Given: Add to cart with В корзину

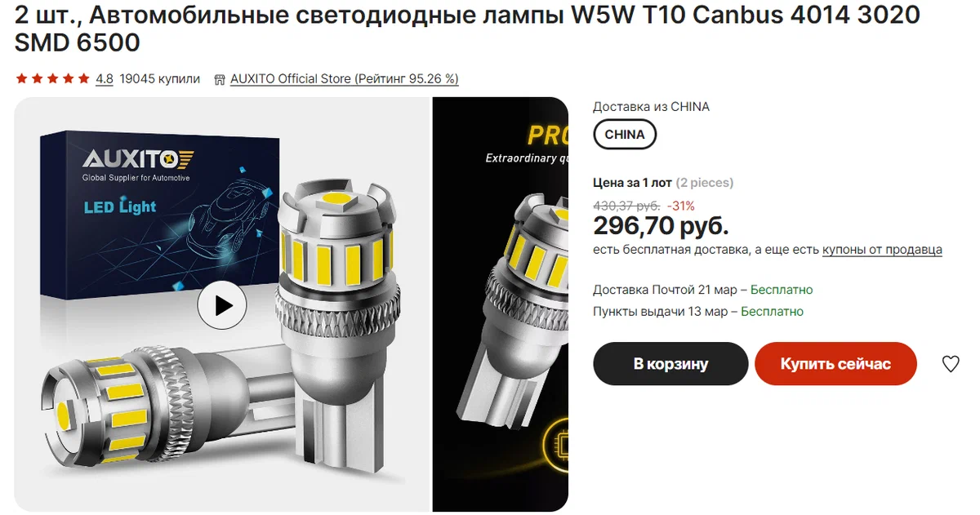Looking at the screenshot, I should (x=670, y=364).
